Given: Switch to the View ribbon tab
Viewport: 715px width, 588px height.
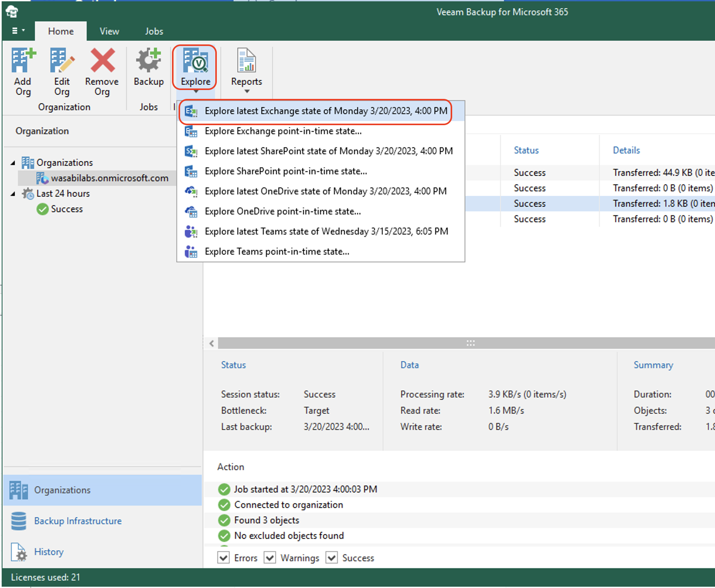Looking at the screenshot, I should coord(109,31).
